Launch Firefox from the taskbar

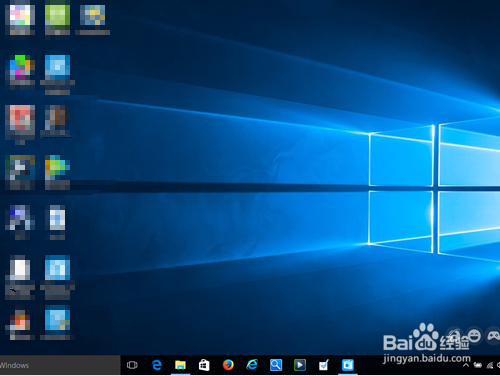228,365
